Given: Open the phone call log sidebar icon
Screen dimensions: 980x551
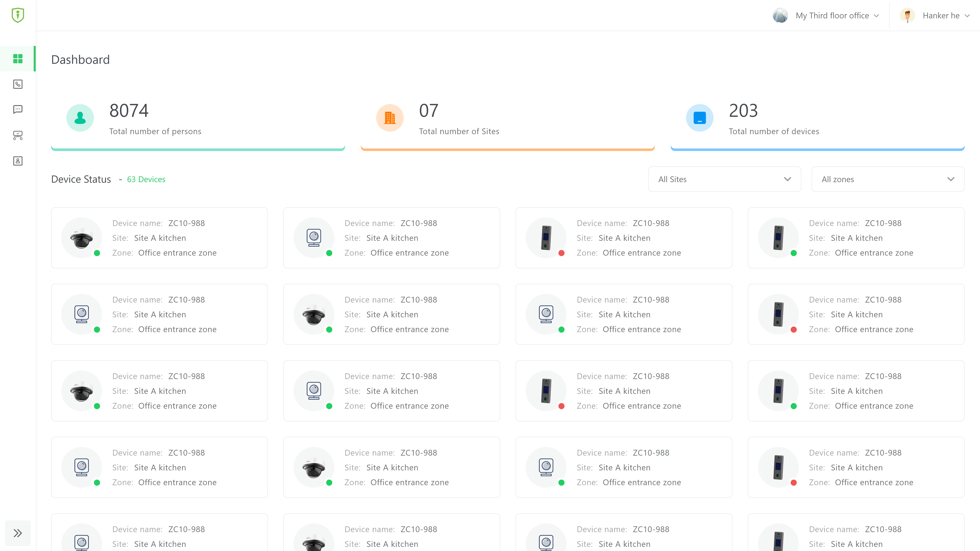Looking at the screenshot, I should point(18,84).
